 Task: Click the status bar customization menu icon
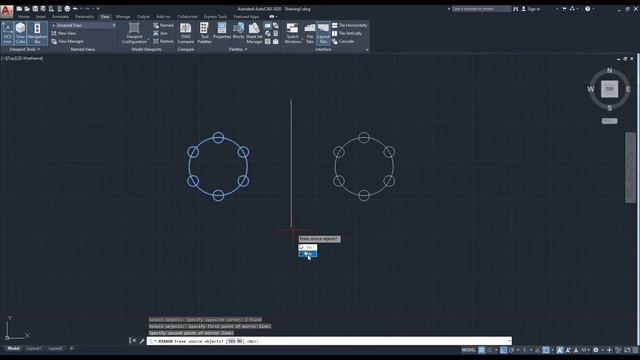[635, 350]
